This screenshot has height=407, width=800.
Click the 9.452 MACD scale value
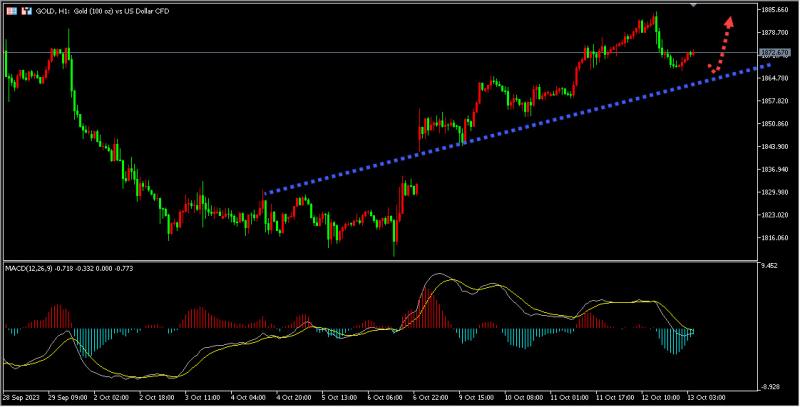[769, 266]
